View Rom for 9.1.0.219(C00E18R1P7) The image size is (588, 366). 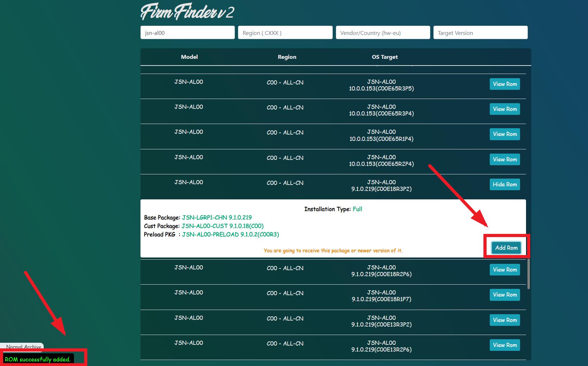pos(505,294)
